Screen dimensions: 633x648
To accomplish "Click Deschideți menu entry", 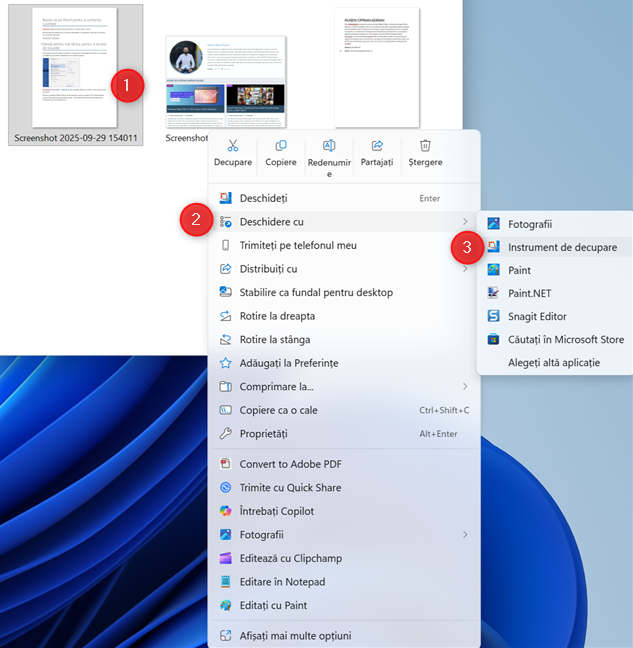I will click(263, 198).
